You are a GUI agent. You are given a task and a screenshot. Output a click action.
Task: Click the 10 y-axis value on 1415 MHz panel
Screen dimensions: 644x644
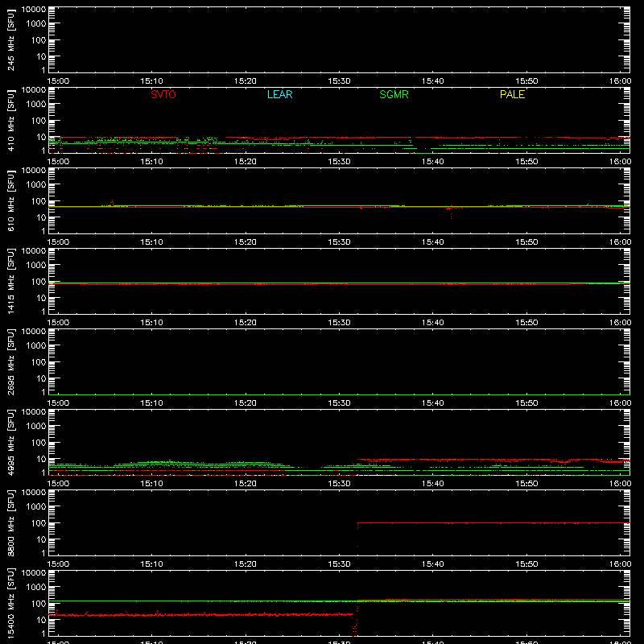[x=42, y=298]
